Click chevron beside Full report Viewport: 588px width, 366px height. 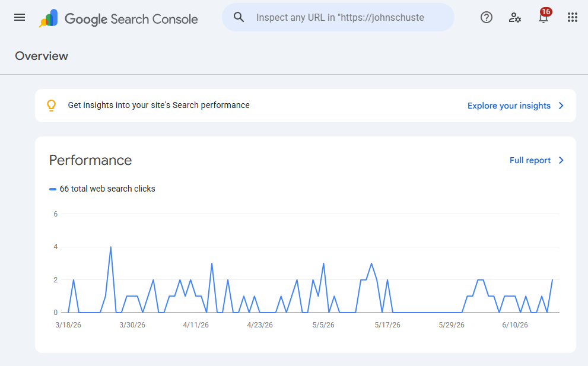pos(561,160)
